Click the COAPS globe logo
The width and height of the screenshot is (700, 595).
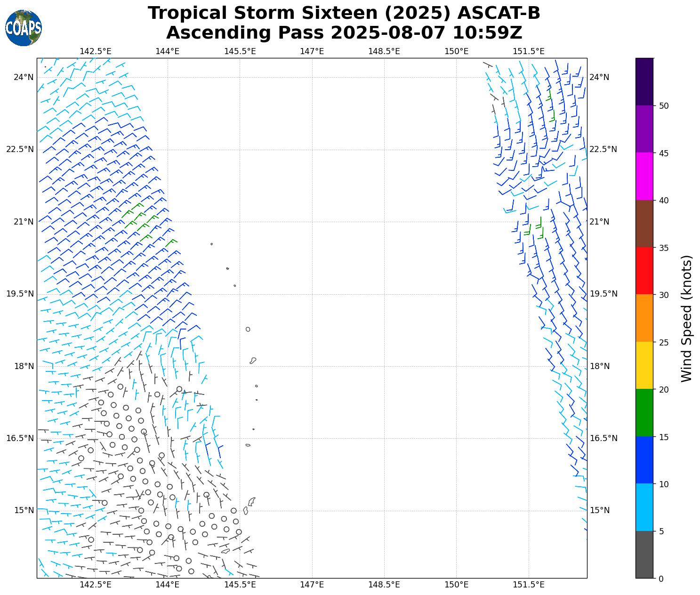24,28
